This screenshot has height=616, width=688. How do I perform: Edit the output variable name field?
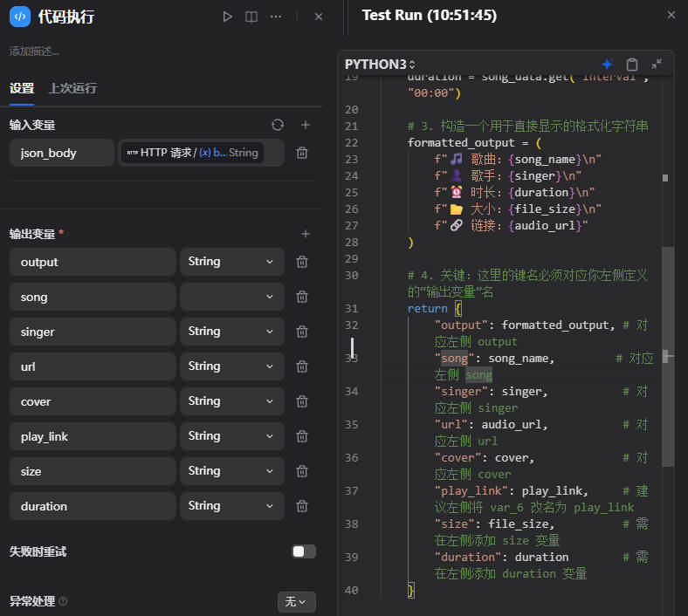coord(93,262)
